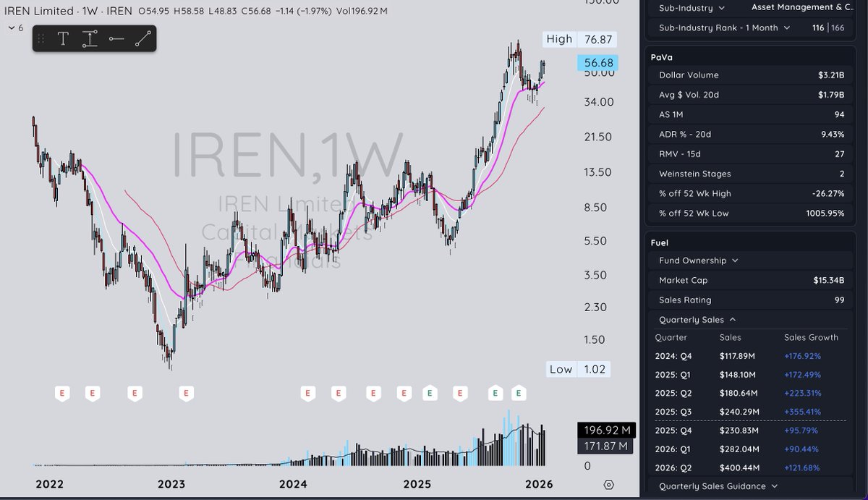Click the 2025: Q4 quarter row
The height and width of the screenshot is (500, 868).
pos(752,431)
